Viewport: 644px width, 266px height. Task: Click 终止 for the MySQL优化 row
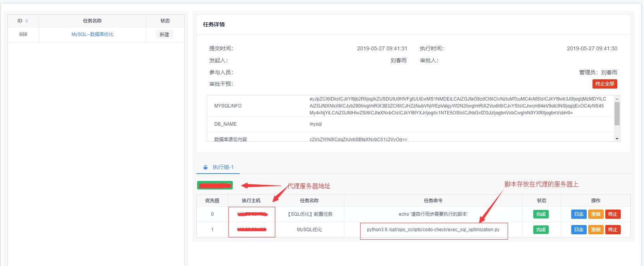613,230
